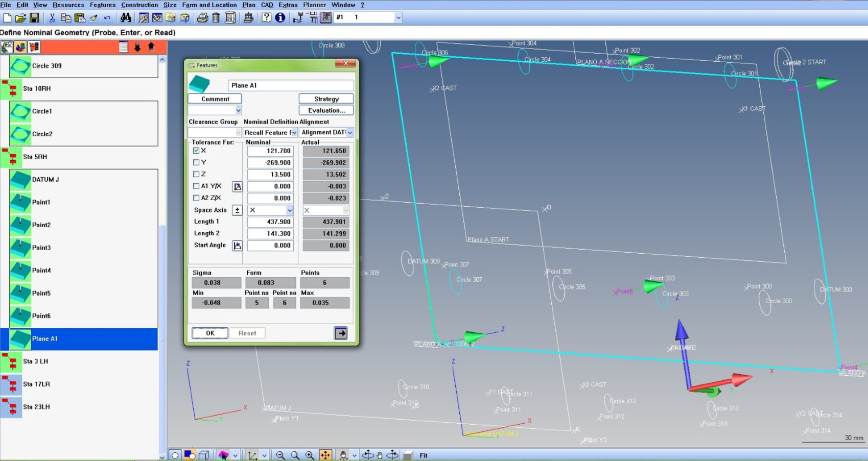Select the binoculars search icon
This screenshot has width=868, height=461.
(126, 17)
